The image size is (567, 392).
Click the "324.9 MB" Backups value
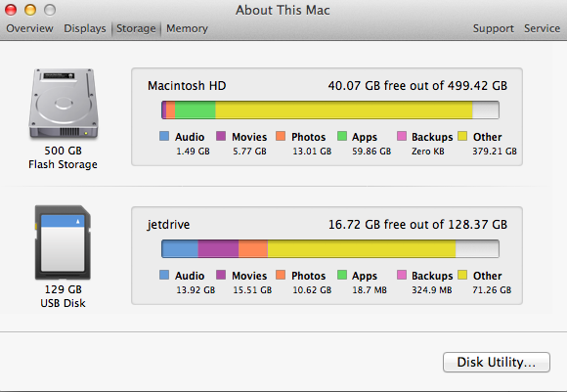click(432, 290)
